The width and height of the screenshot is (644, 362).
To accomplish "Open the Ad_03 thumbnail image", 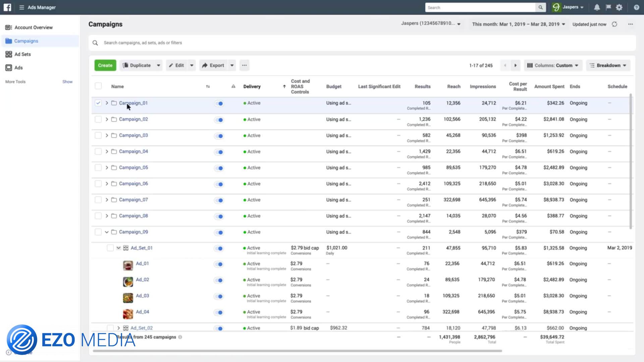I will click(x=128, y=298).
